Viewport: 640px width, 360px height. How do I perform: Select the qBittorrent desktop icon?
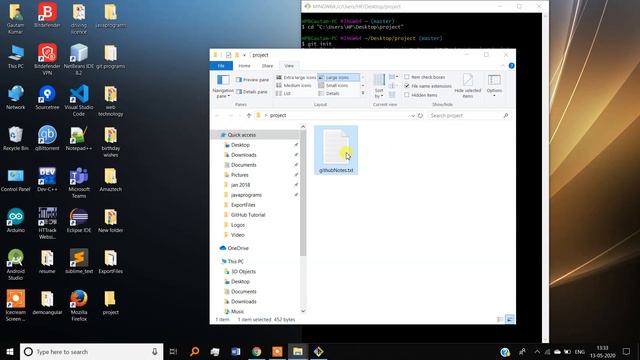[x=47, y=139]
